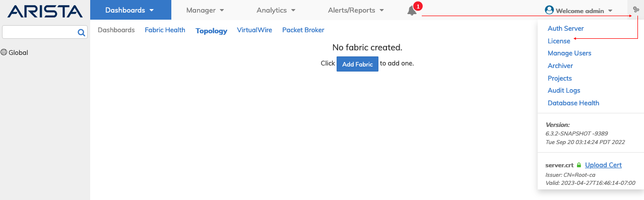Click the Add Fabric button
Screen dimensions: 644x200
point(357,64)
